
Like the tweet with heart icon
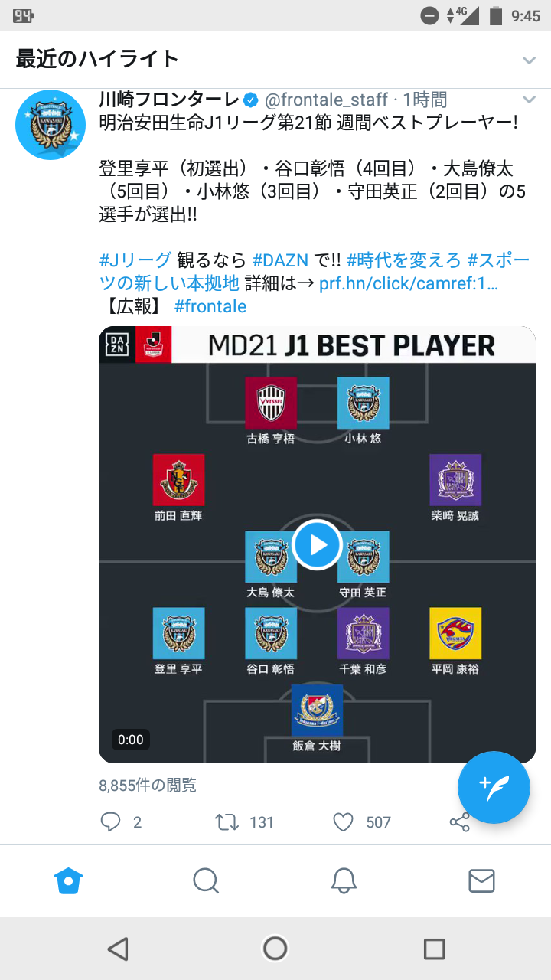343,822
